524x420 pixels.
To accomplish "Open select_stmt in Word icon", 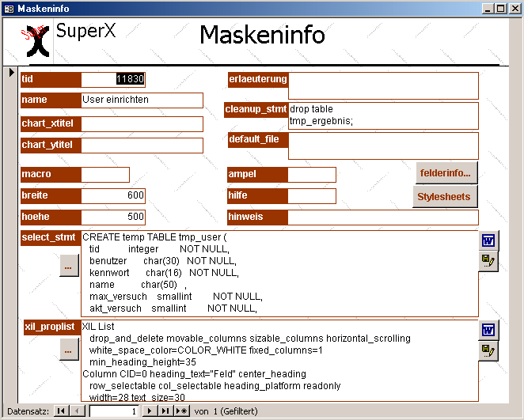I will pos(488,240).
